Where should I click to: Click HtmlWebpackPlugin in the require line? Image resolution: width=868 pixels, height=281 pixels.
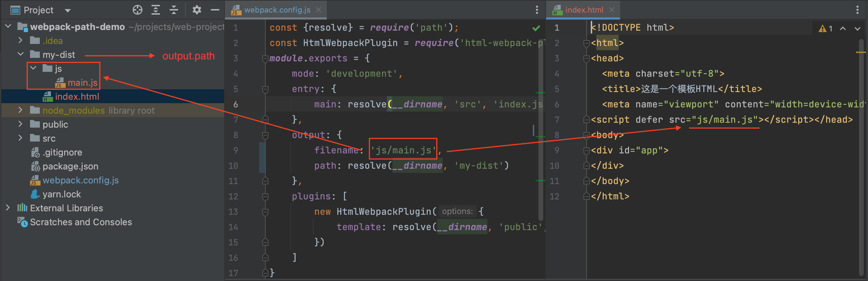(350, 43)
